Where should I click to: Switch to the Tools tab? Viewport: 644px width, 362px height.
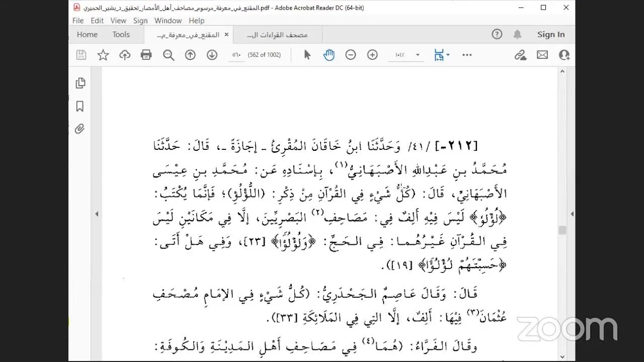[121, 34]
